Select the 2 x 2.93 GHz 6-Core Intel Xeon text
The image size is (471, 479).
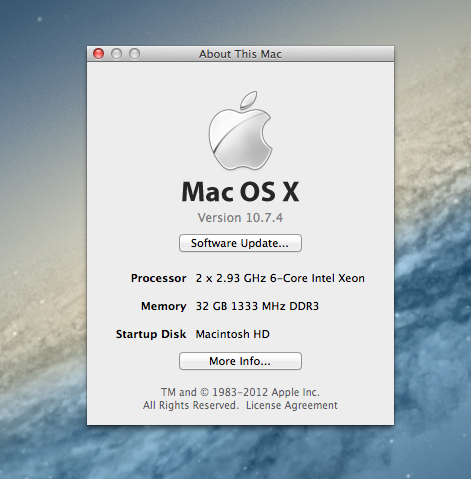coord(280,278)
